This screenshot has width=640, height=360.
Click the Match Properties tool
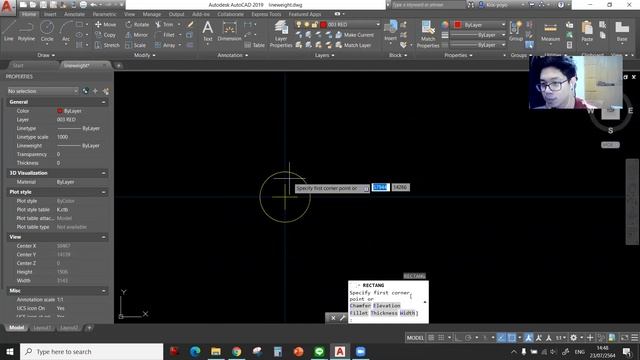pyautogui.click(x=428, y=33)
